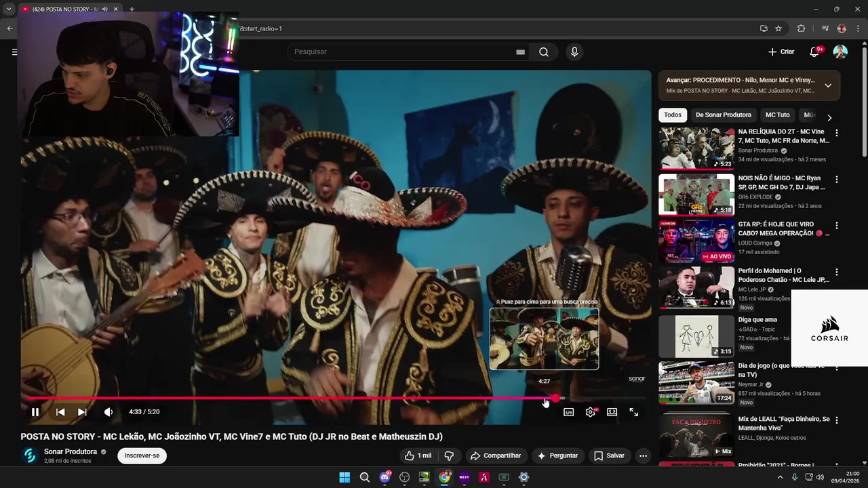Pause the video playback
This screenshot has height=488, width=868.
point(35,412)
